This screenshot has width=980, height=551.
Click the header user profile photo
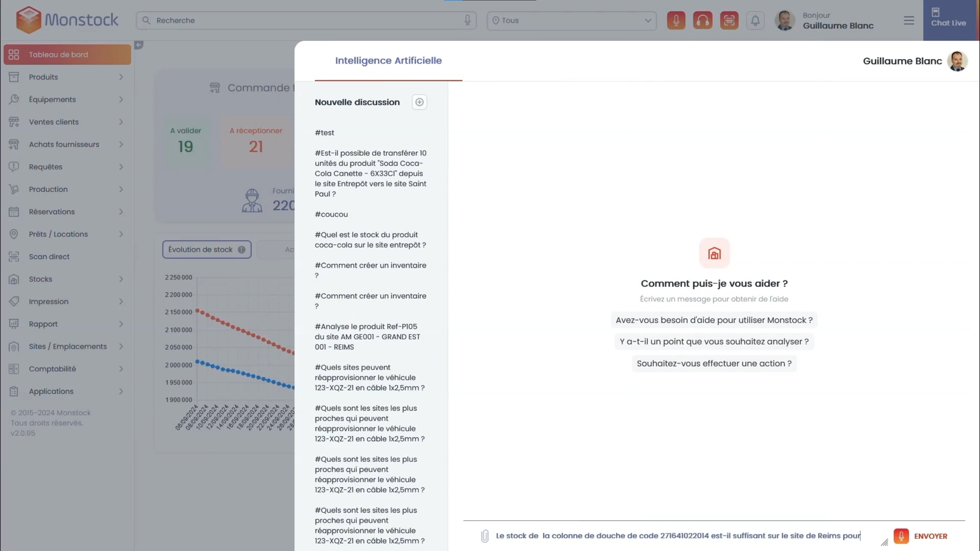point(785,20)
